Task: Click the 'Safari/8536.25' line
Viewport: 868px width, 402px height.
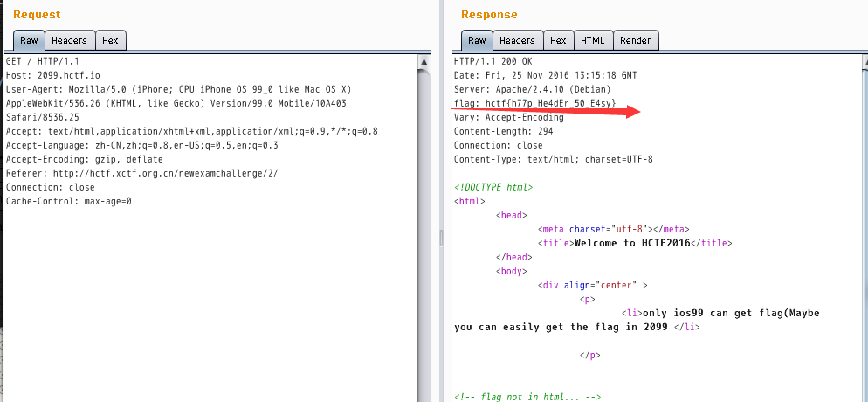Action: 43,117
